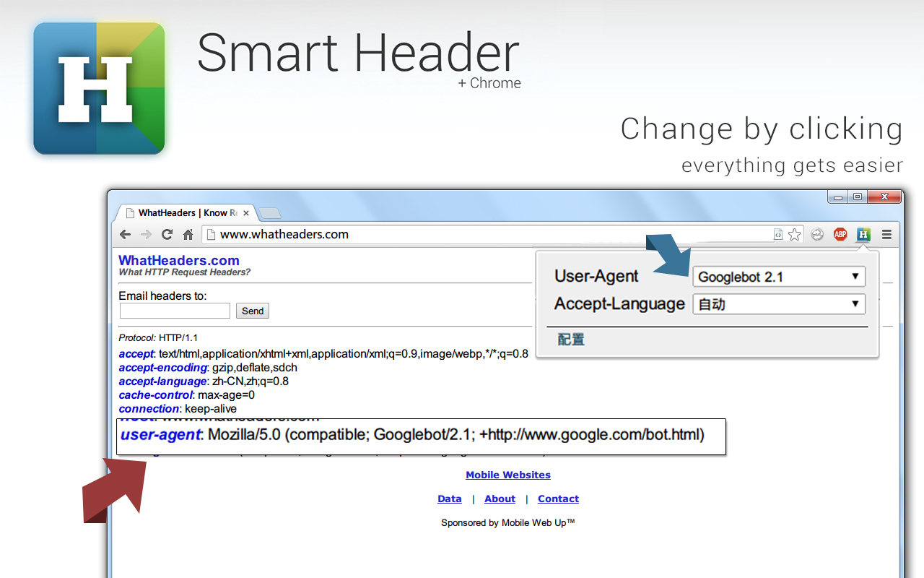Open the Chrome hamburger menu

(887, 234)
